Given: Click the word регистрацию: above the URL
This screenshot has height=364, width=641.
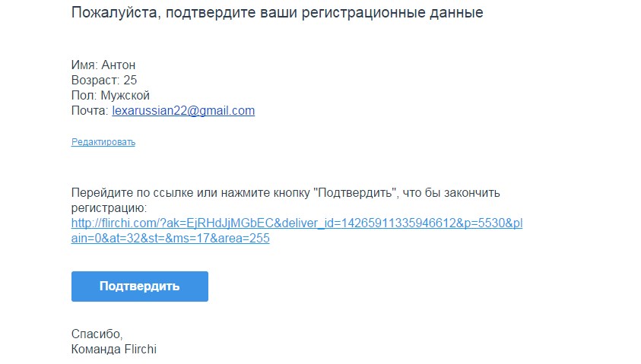Looking at the screenshot, I should coord(109,208).
